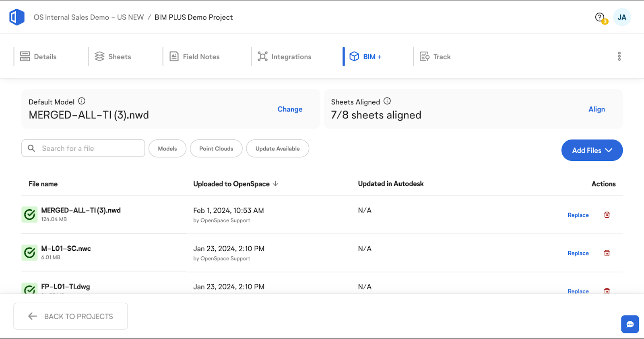
Task: Toggle the Models filter chip
Action: (167, 149)
